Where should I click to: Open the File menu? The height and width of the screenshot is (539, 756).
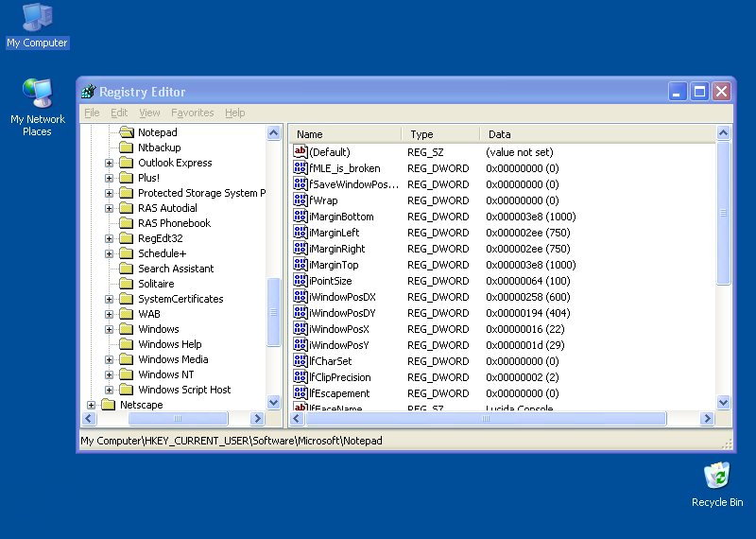pos(92,113)
